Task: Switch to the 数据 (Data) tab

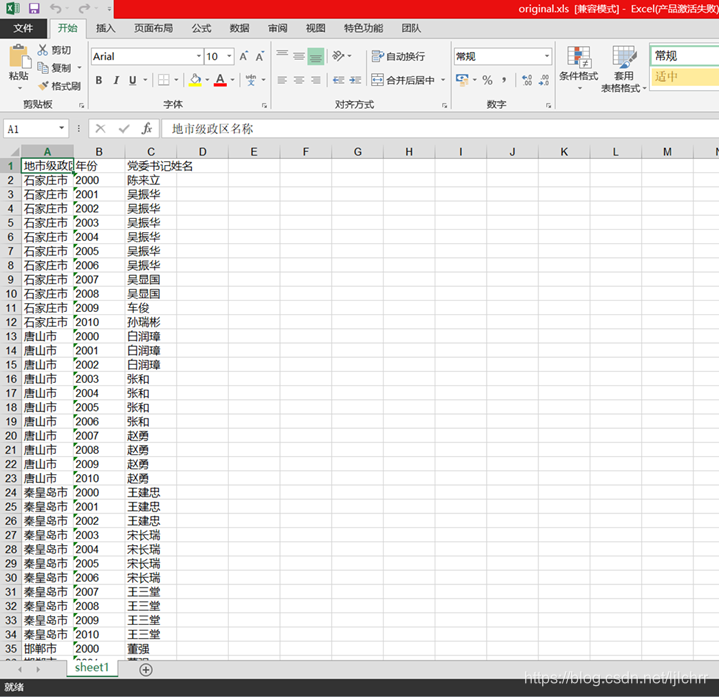Action: click(239, 28)
